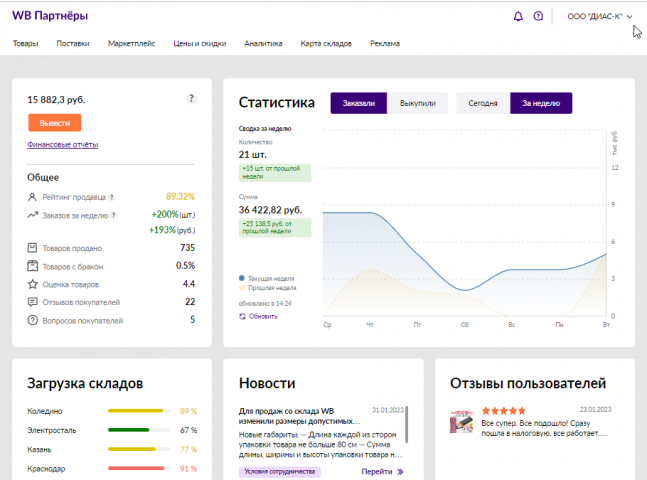Click the Коледино load bar
This screenshot has height=480, width=647.
click(139, 411)
